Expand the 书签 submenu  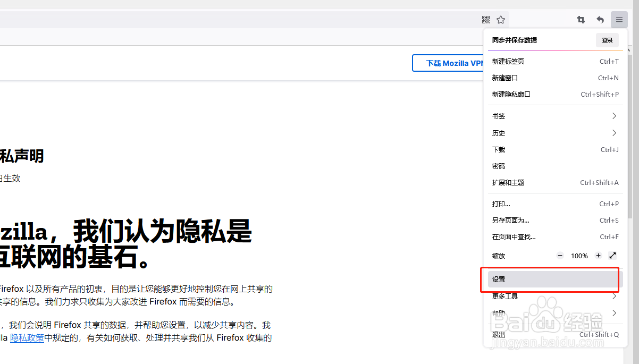[x=555, y=116]
